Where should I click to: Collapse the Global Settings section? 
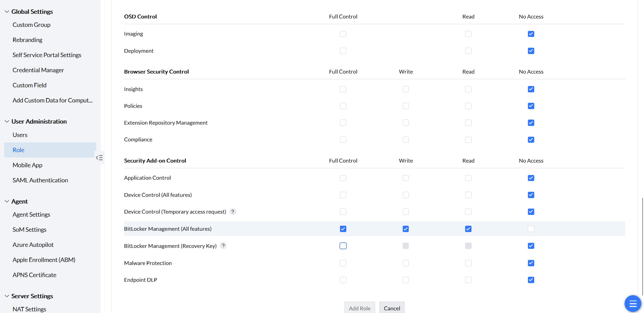tap(7, 12)
